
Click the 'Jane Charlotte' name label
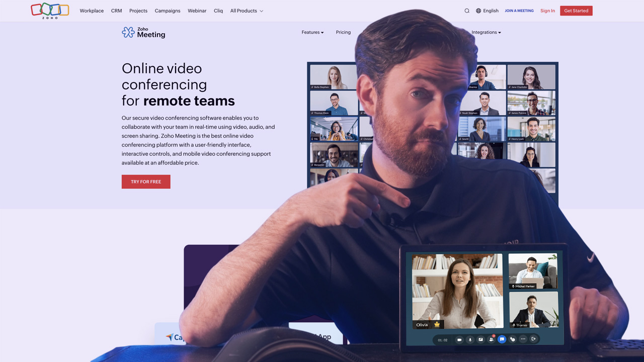coord(519,87)
